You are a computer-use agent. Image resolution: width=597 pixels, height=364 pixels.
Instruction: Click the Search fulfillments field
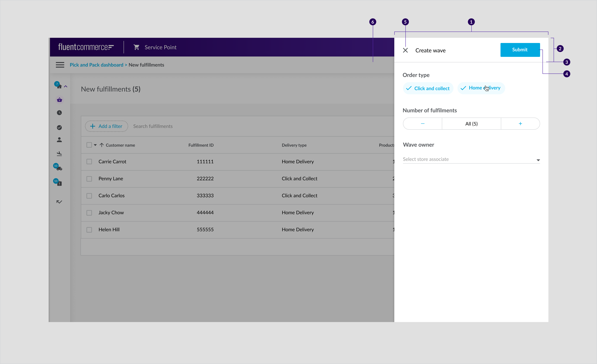point(153,126)
